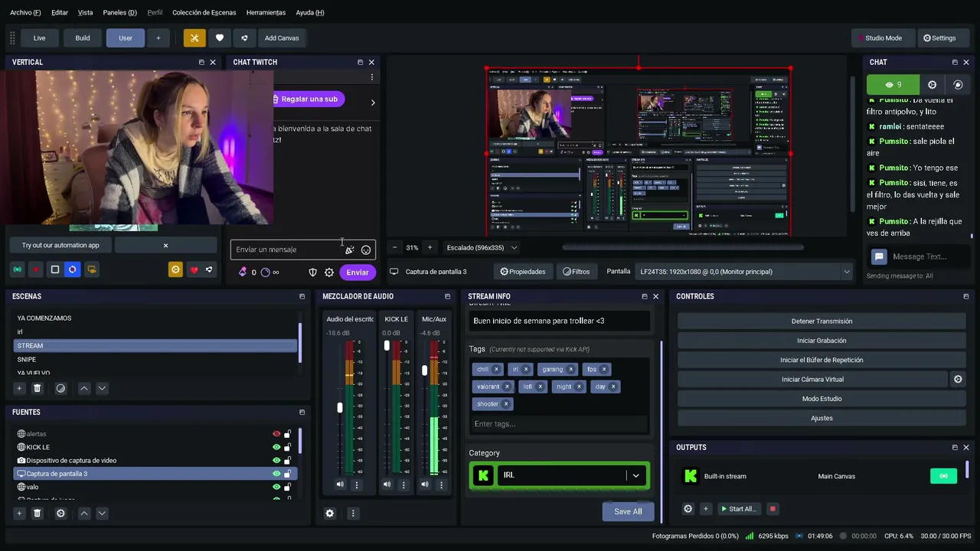Open the Vista menu
Image resolution: width=980 pixels, height=551 pixels.
pyautogui.click(x=86, y=12)
